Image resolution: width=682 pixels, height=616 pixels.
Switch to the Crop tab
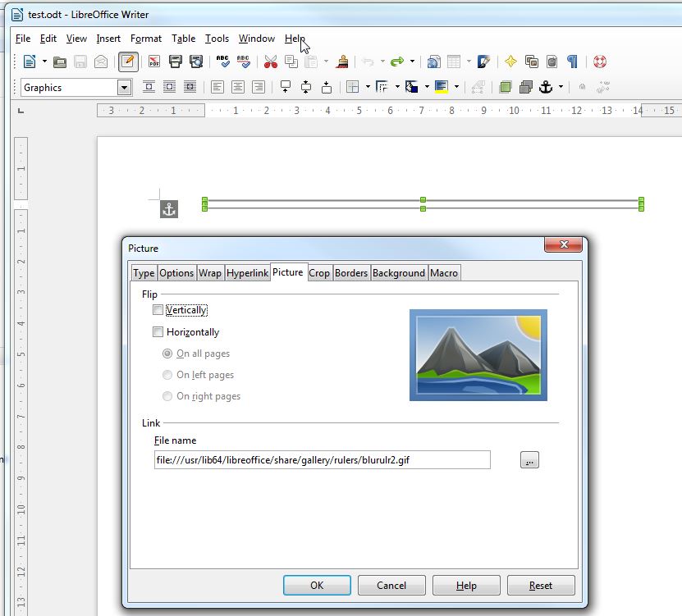coord(319,273)
